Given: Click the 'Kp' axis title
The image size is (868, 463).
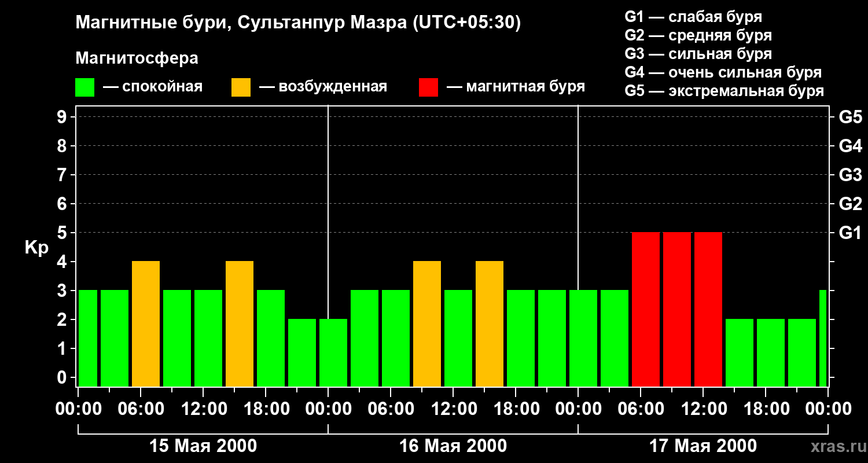Looking at the screenshot, I should coord(36,248).
